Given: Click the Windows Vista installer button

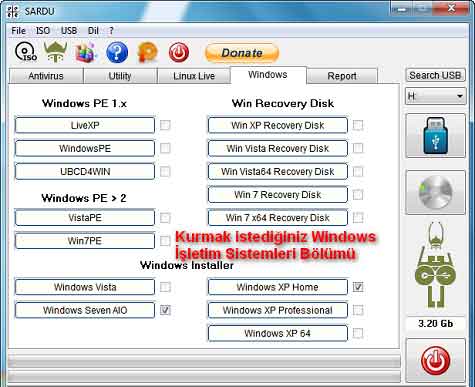Looking at the screenshot, I should coord(85,287).
